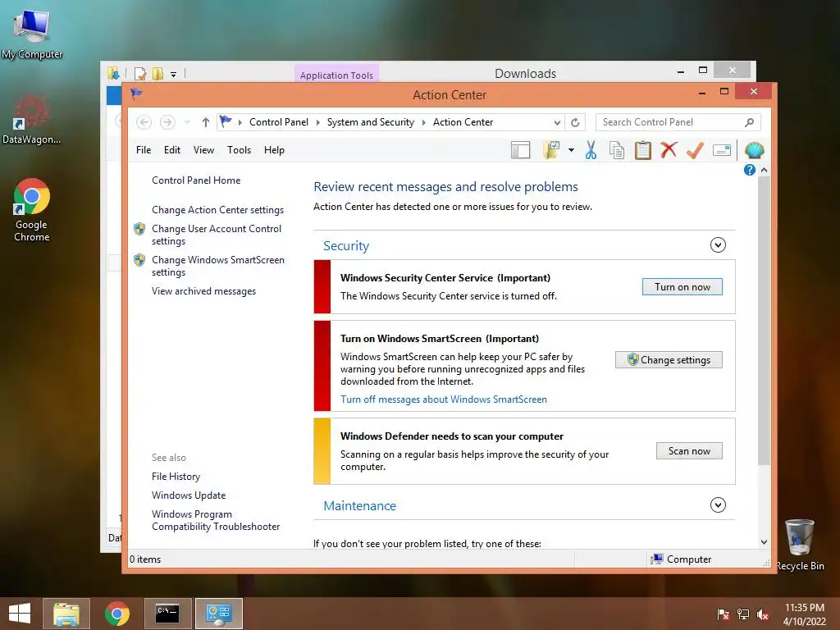
Task: Open Change User Account Control settings
Action: (x=217, y=235)
